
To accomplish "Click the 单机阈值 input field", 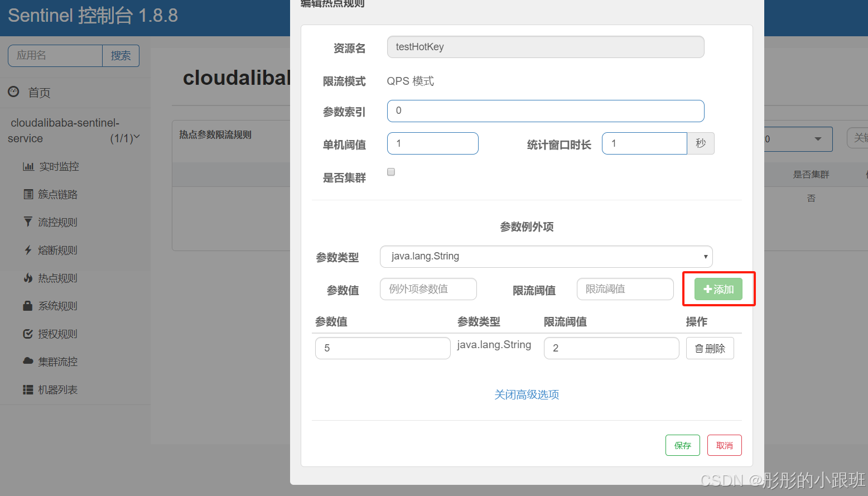I will [x=433, y=143].
